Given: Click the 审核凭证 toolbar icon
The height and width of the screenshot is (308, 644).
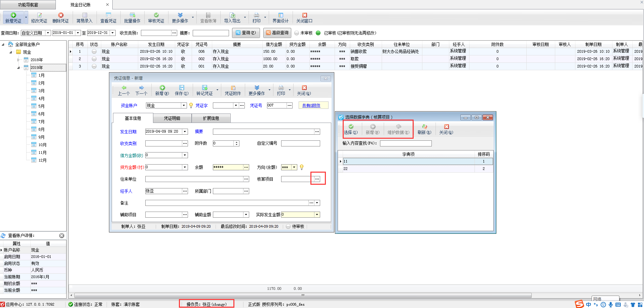Looking at the screenshot, I should pos(156,17).
